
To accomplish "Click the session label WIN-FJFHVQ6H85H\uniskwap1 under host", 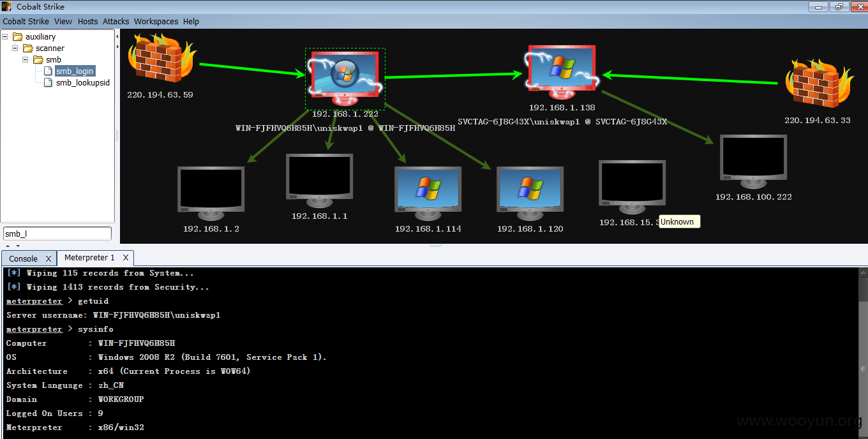I will pos(345,128).
